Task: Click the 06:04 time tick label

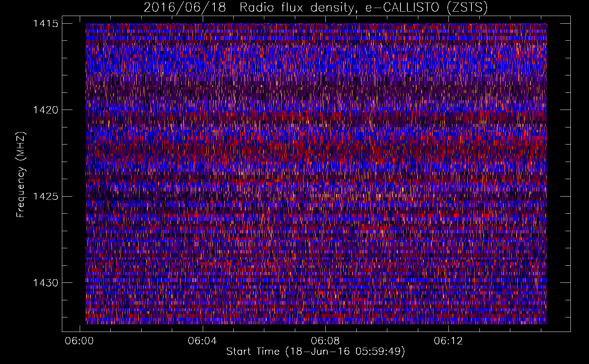Action: click(x=202, y=341)
